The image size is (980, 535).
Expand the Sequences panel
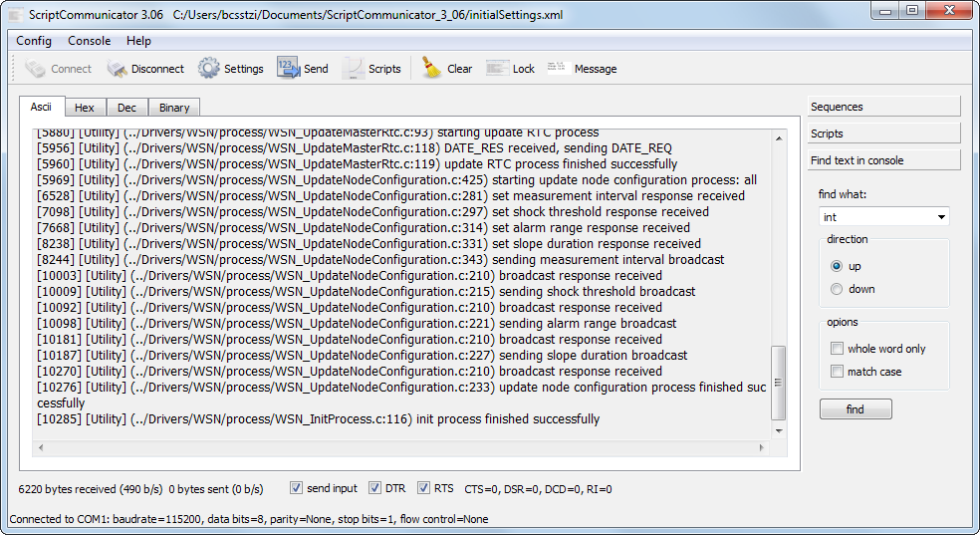coord(883,107)
